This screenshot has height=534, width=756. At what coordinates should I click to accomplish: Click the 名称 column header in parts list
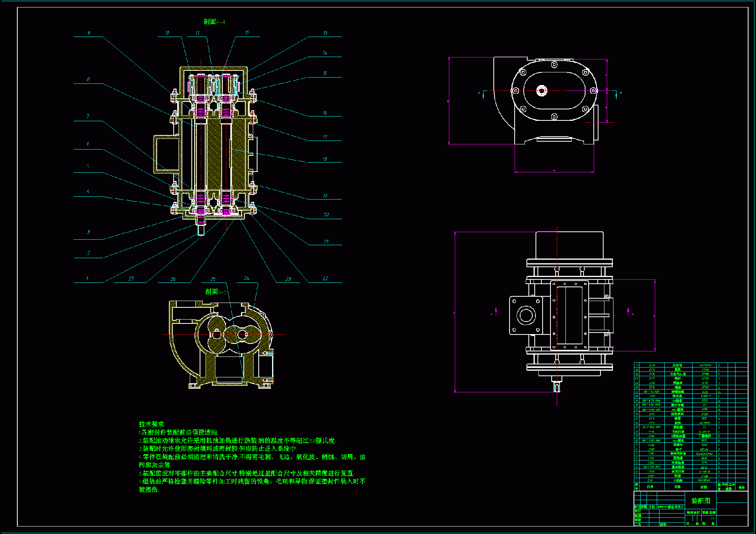click(x=677, y=487)
